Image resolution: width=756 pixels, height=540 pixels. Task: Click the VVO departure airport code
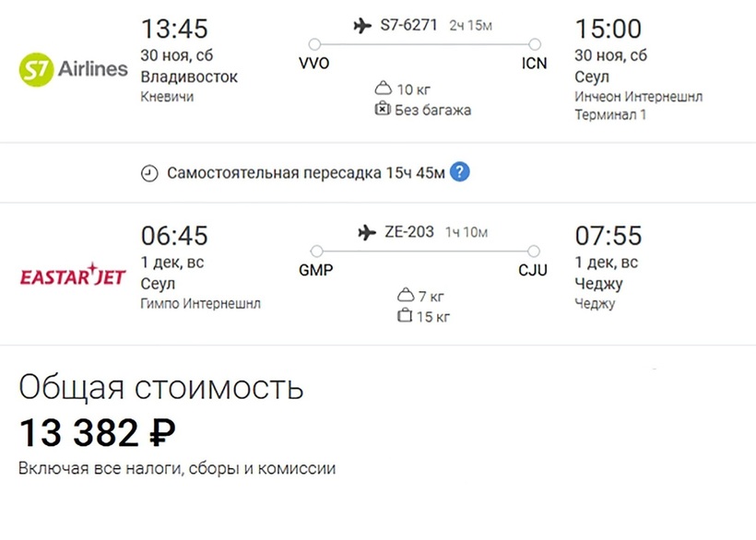coord(314,64)
